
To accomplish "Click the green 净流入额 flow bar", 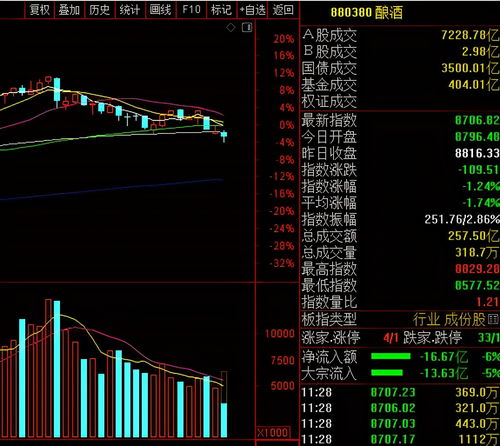I will (391, 356).
